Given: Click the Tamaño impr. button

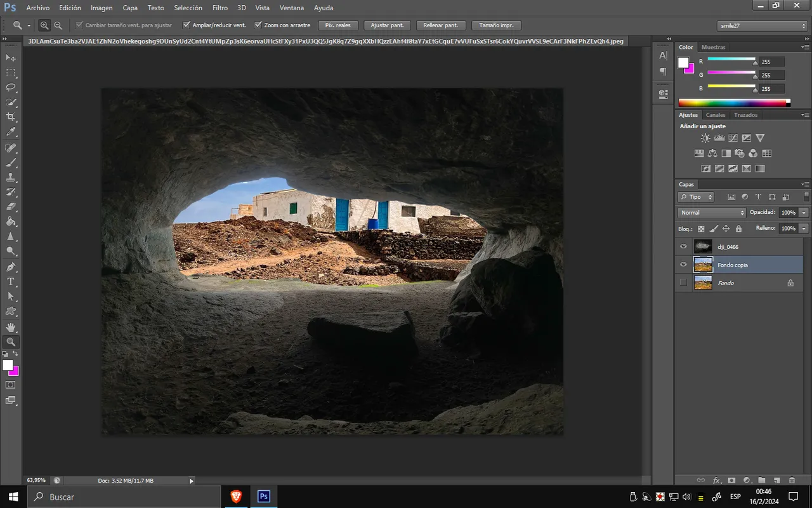Looking at the screenshot, I should [496, 25].
